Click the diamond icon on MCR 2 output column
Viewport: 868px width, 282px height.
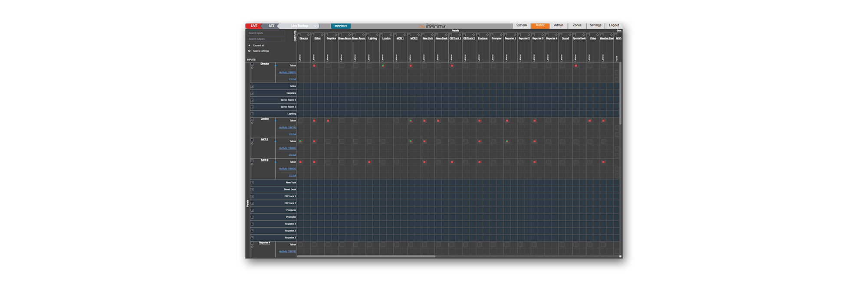tap(418, 35)
